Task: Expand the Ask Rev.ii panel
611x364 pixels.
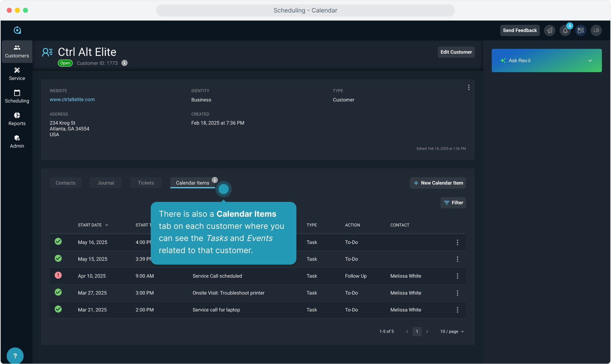Action: click(590, 61)
